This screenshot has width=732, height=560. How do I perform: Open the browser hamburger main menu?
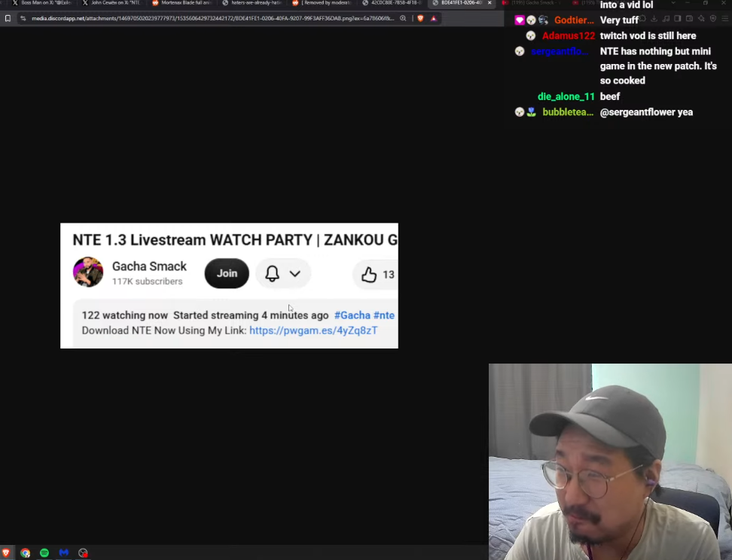724,19
